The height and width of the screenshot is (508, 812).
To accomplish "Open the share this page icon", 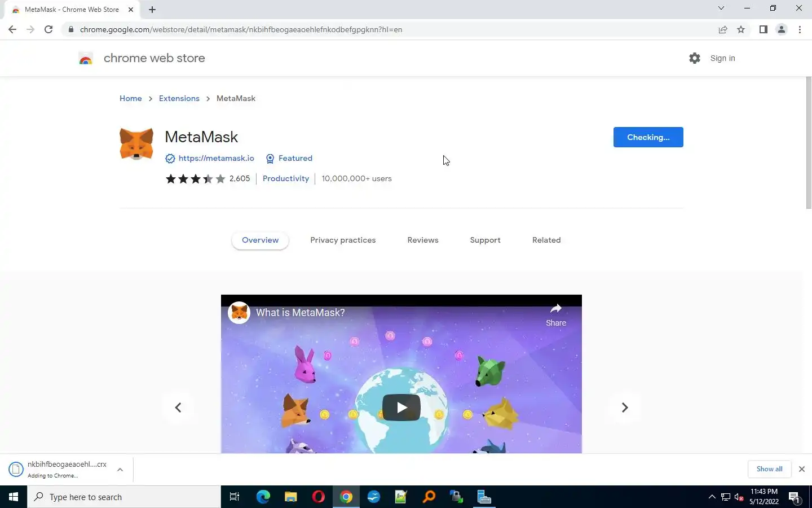I will [723, 29].
